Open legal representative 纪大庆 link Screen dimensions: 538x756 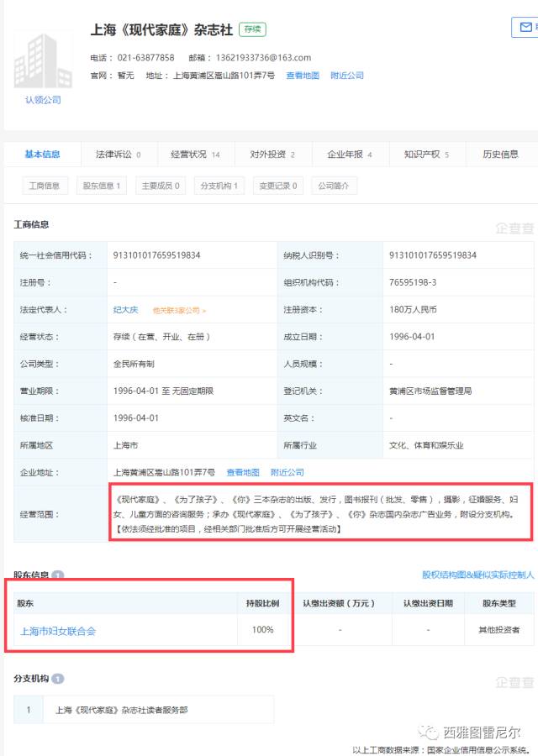(125, 309)
